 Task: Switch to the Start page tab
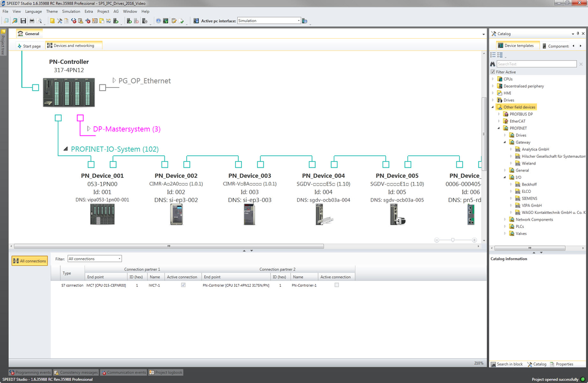click(29, 46)
